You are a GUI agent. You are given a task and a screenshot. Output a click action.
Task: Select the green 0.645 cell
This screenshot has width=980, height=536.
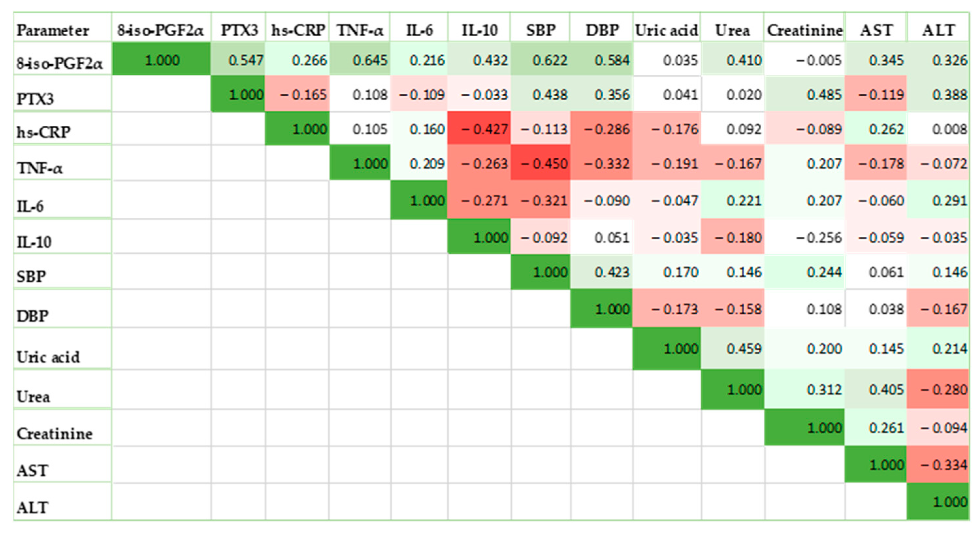tap(360, 60)
